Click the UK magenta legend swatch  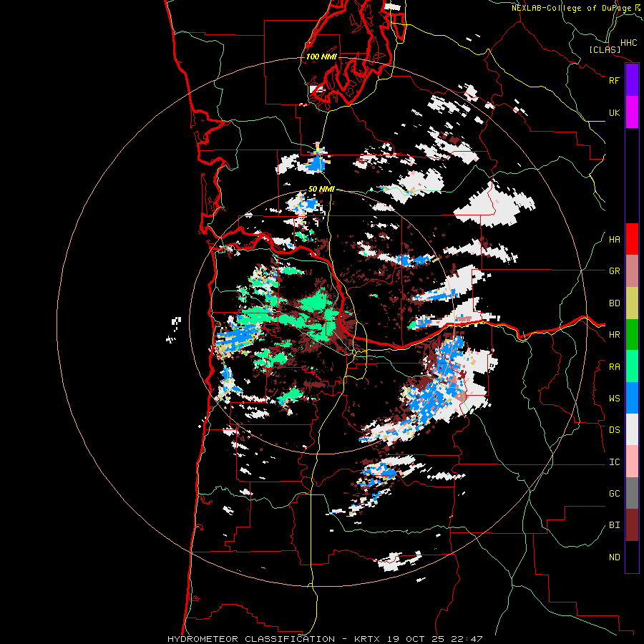point(632,112)
